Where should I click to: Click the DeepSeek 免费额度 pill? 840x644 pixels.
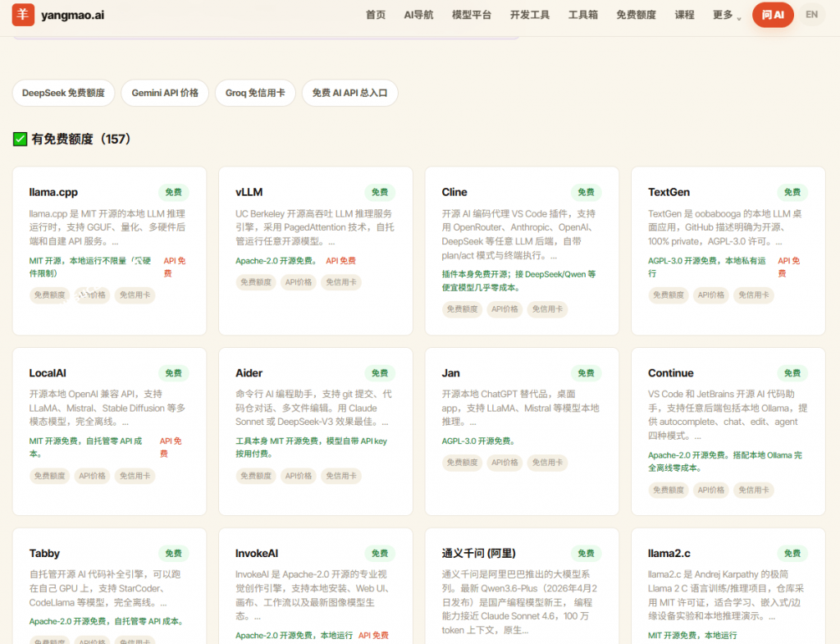tap(63, 94)
